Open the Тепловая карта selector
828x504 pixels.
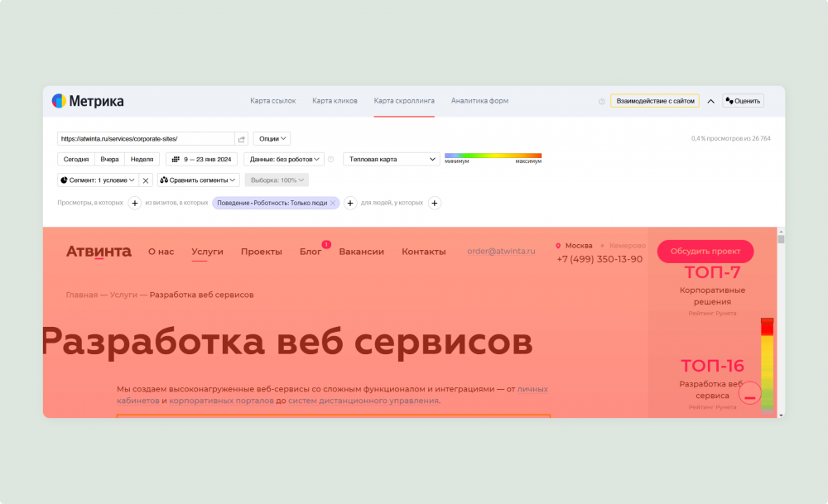coord(392,160)
